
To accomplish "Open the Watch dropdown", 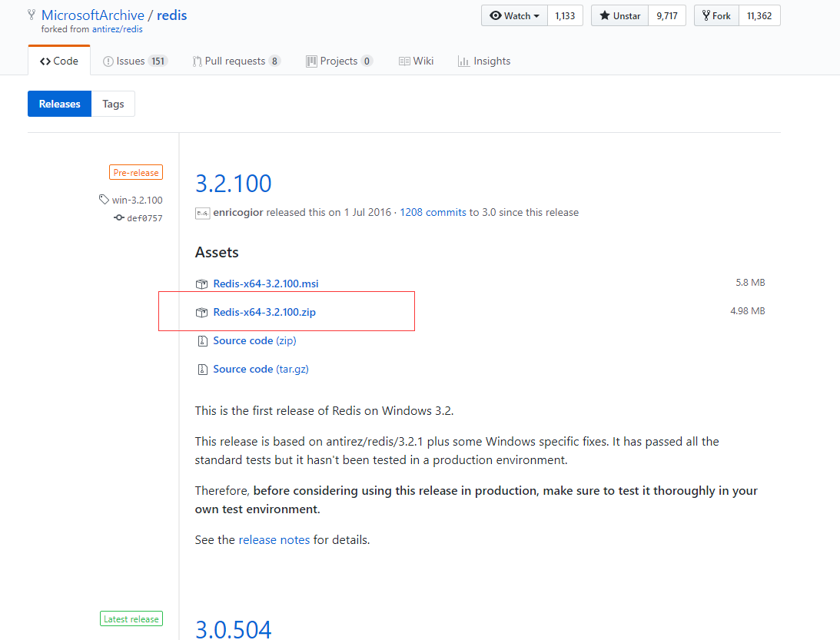I will tap(514, 15).
